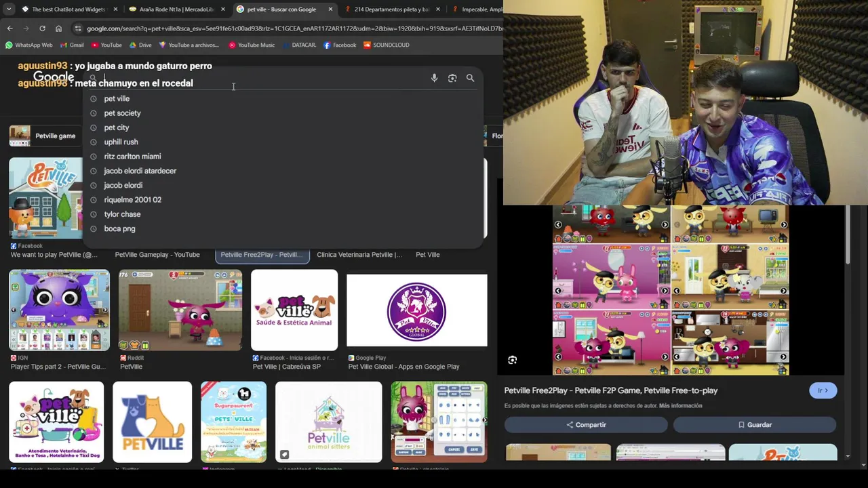The height and width of the screenshot is (488, 868).
Task: Go back with the browser back arrow
Action: [9, 28]
